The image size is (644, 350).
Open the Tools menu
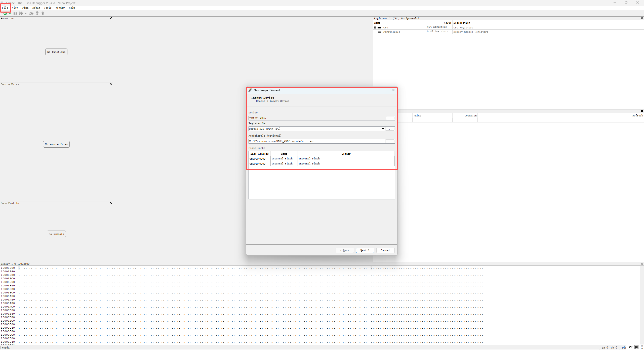[x=48, y=8]
